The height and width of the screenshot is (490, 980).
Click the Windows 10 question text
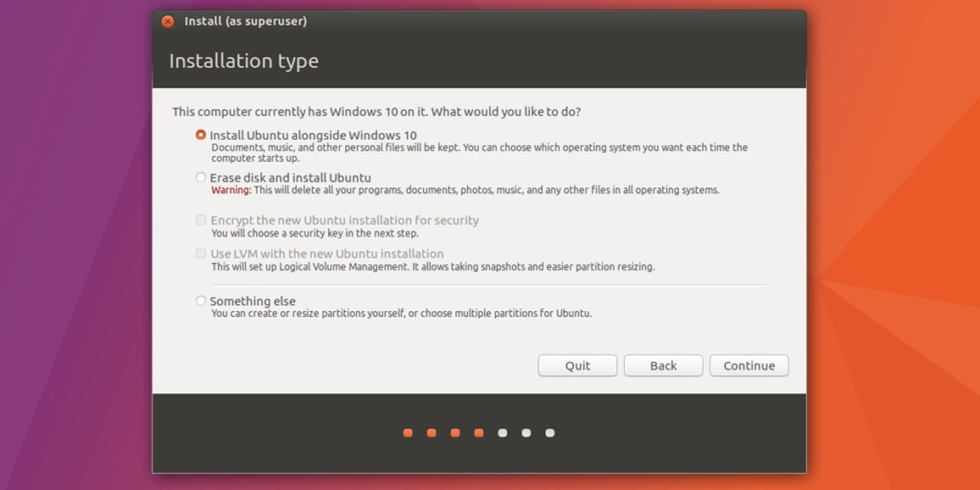(x=376, y=111)
